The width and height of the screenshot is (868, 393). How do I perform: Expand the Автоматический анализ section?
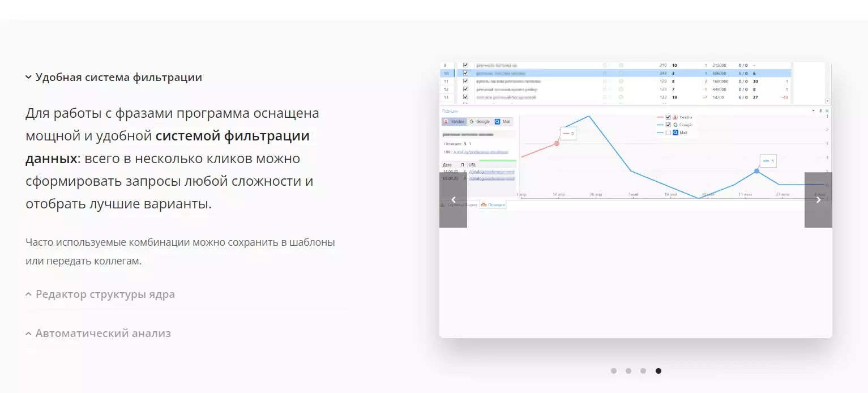click(98, 334)
